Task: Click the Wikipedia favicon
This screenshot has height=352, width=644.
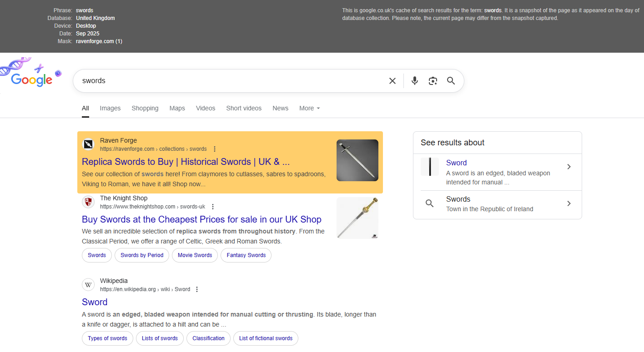Action: point(88,285)
